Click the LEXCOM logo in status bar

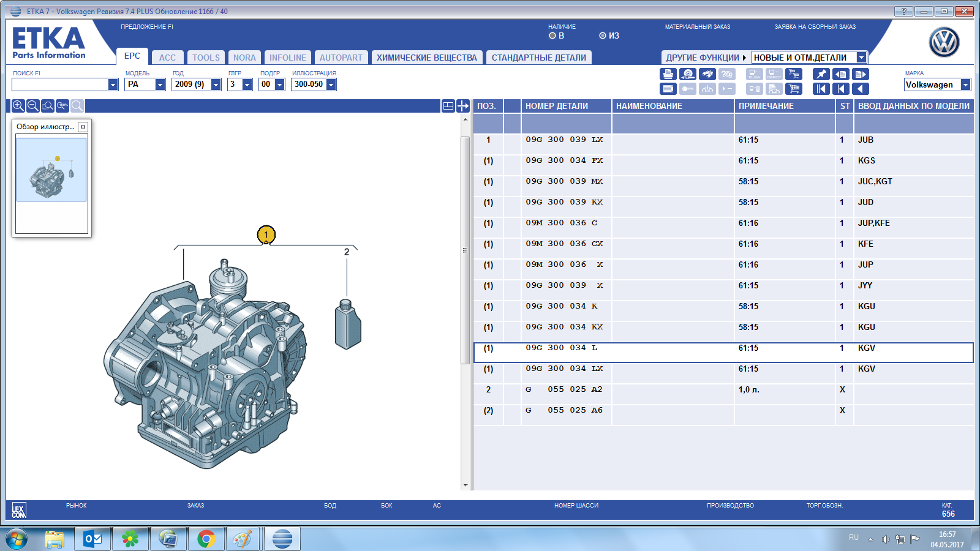(19, 511)
